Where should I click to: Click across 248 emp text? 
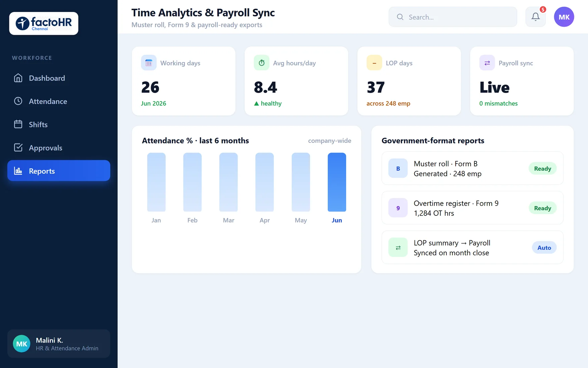click(x=388, y=103)
